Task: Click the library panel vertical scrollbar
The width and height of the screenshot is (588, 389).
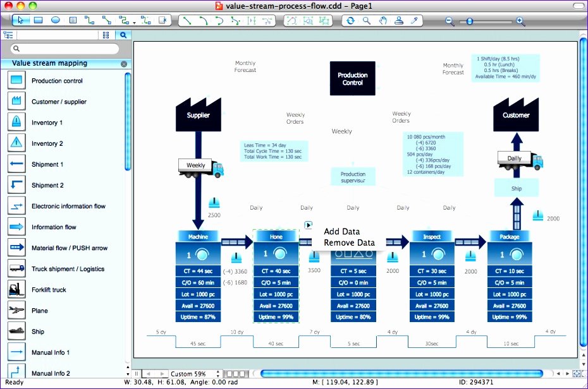Action: pyautogui.click(x=128, y=122)
